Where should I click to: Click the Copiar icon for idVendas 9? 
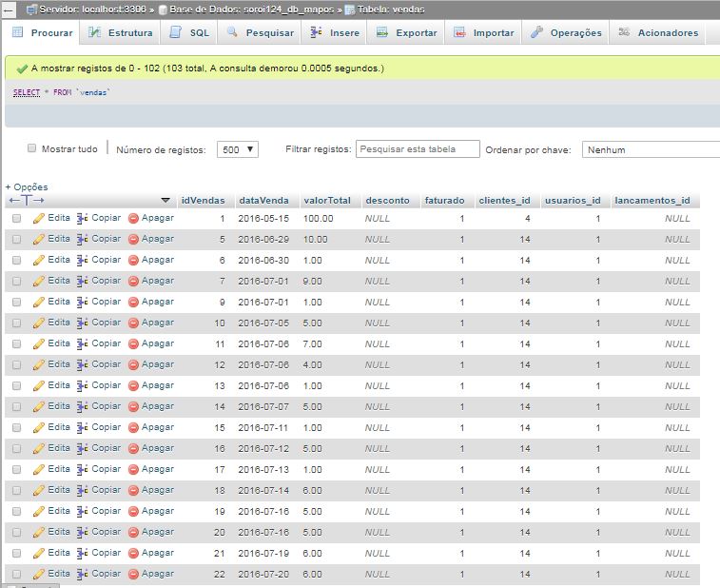[82, 303]
